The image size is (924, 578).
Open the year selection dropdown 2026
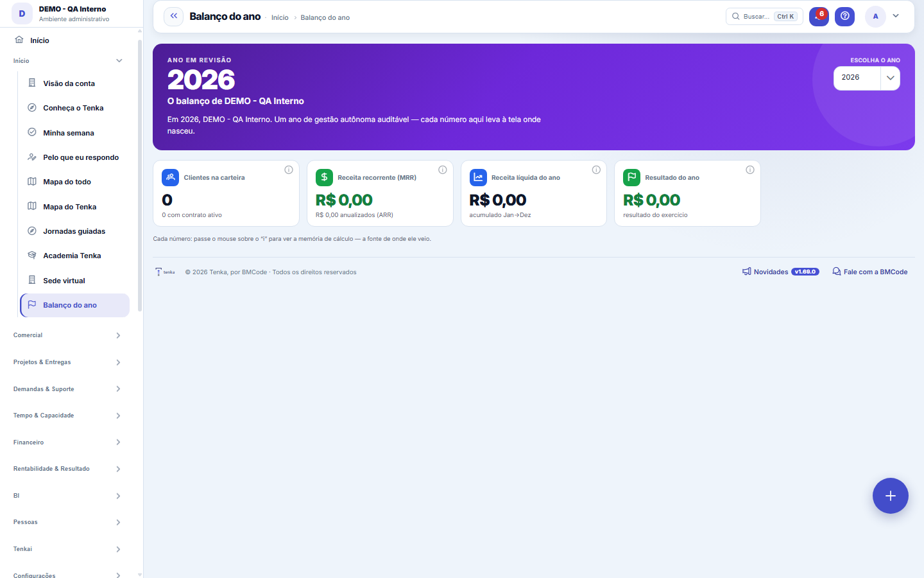click(x=866, y=78)
